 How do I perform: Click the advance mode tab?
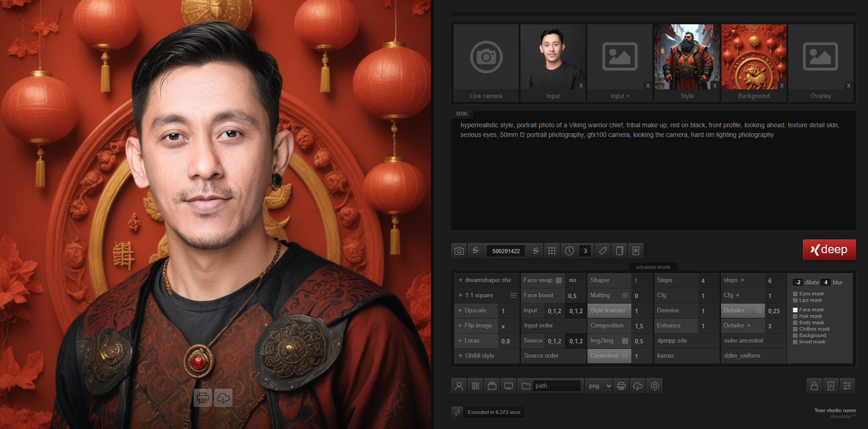tap(653, 267)
